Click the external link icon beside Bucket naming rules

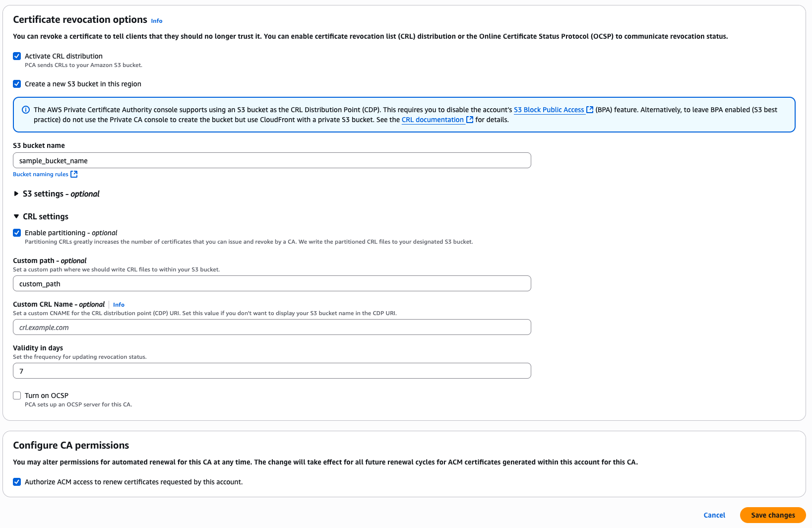coord(73,174)
